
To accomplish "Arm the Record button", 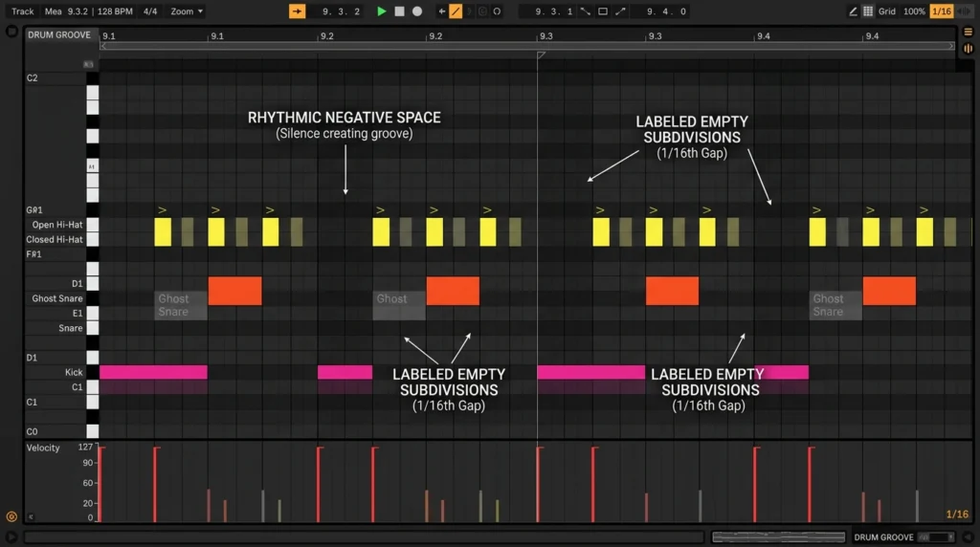I will click(417, 11).
